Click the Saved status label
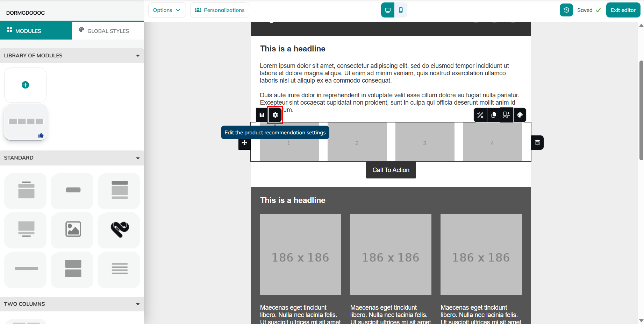644x324 pixels. point(585,10)
